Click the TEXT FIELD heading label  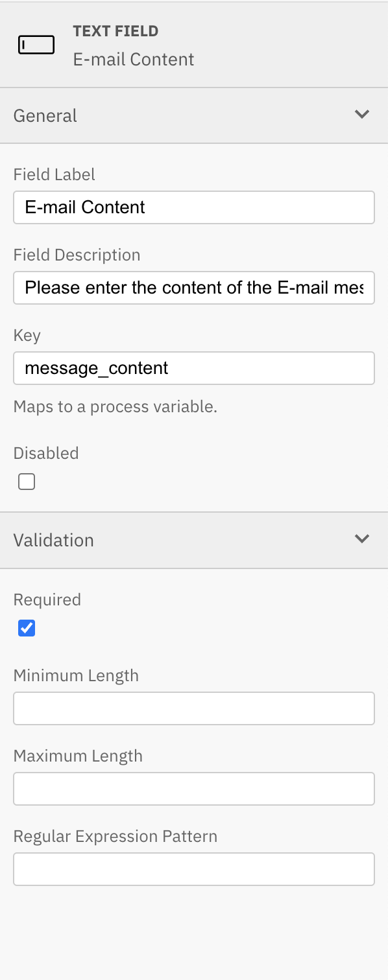point(115,30)
